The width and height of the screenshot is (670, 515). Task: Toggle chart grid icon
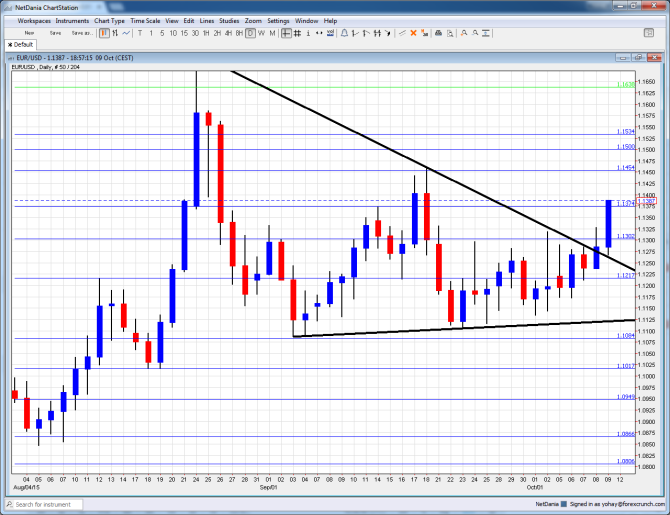(x=297, y=33)
